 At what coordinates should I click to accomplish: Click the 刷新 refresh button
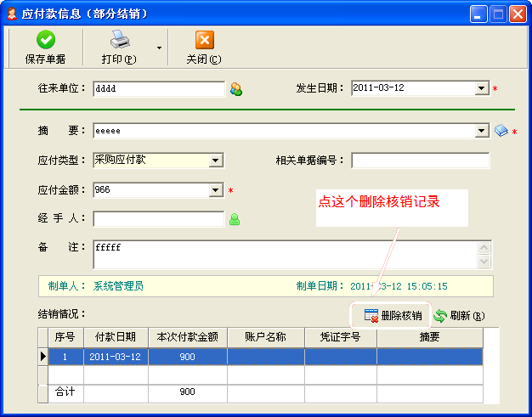[x=459, y=316]
